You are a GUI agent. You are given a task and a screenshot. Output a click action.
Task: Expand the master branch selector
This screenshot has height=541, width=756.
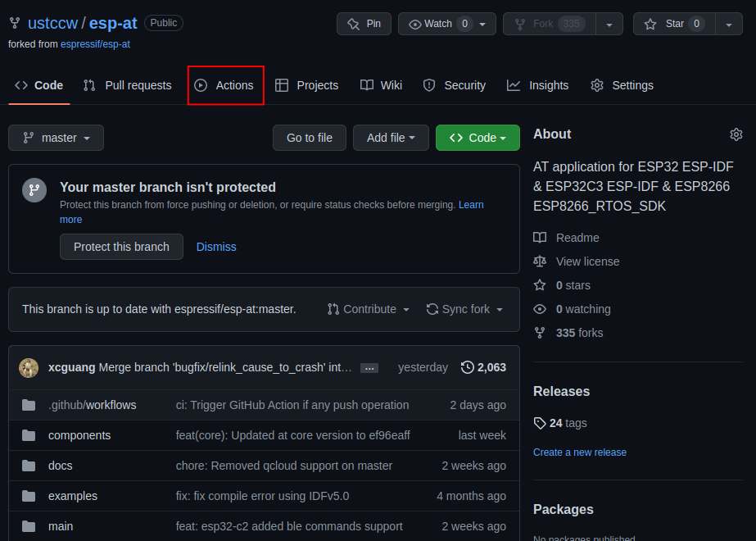coord(56,138)
